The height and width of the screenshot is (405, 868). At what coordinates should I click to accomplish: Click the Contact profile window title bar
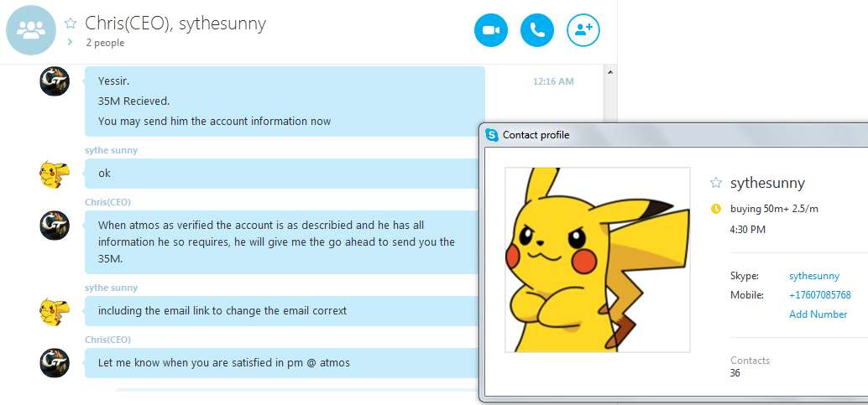tap(676, 134)
